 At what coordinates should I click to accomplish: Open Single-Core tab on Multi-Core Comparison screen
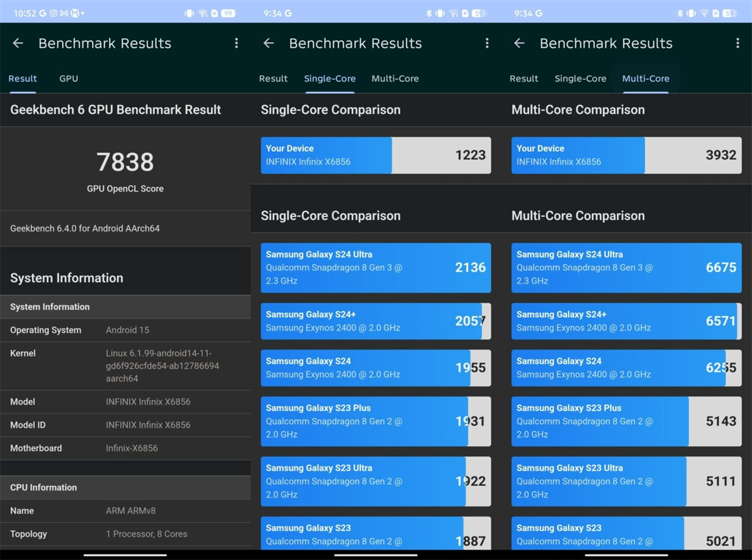click(580, 78)
